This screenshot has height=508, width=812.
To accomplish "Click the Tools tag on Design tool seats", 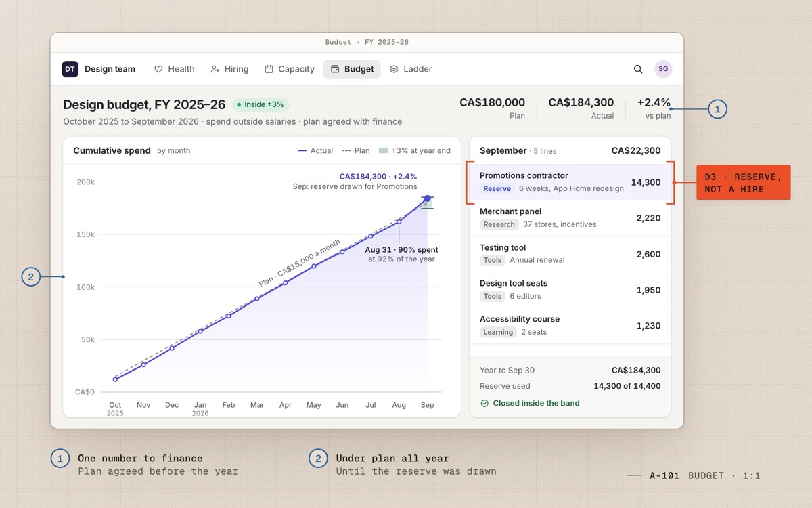I will click(x=493, y=297).
